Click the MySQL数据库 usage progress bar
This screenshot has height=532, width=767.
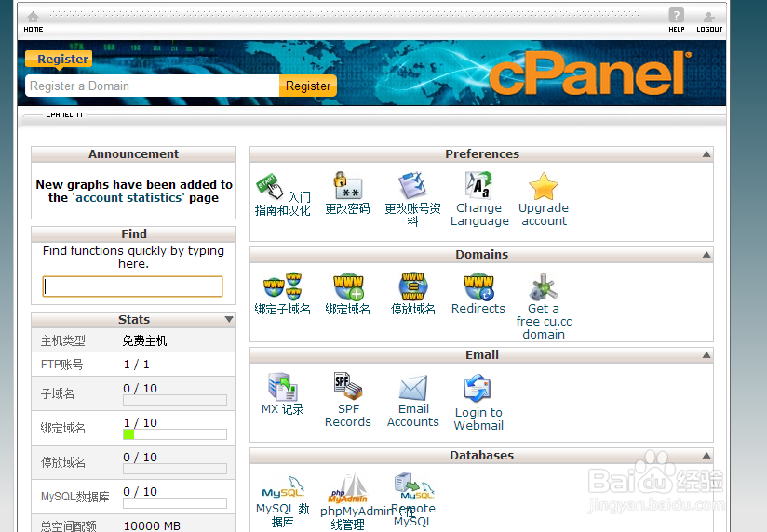pos(175,503)
